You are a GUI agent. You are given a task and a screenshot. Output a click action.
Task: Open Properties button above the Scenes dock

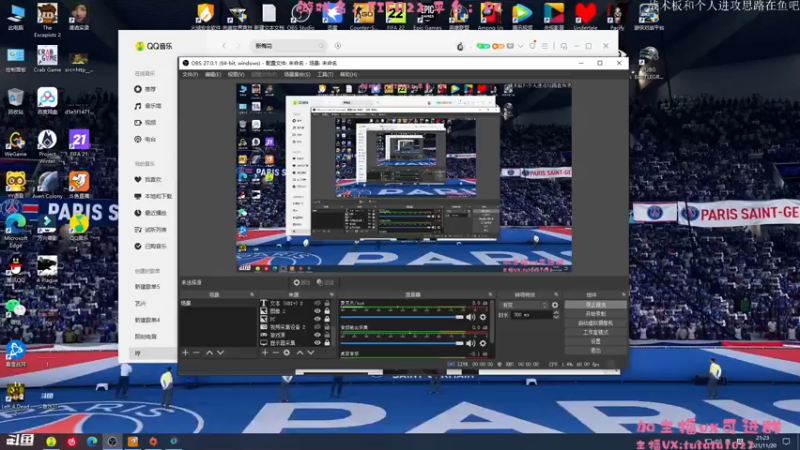coord(302,282)
